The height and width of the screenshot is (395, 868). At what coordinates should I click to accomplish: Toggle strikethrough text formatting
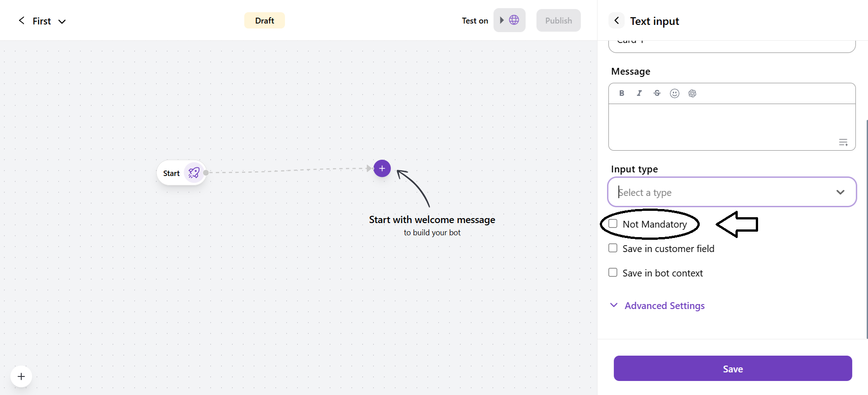pyautogui.click(x=657, y=93)
